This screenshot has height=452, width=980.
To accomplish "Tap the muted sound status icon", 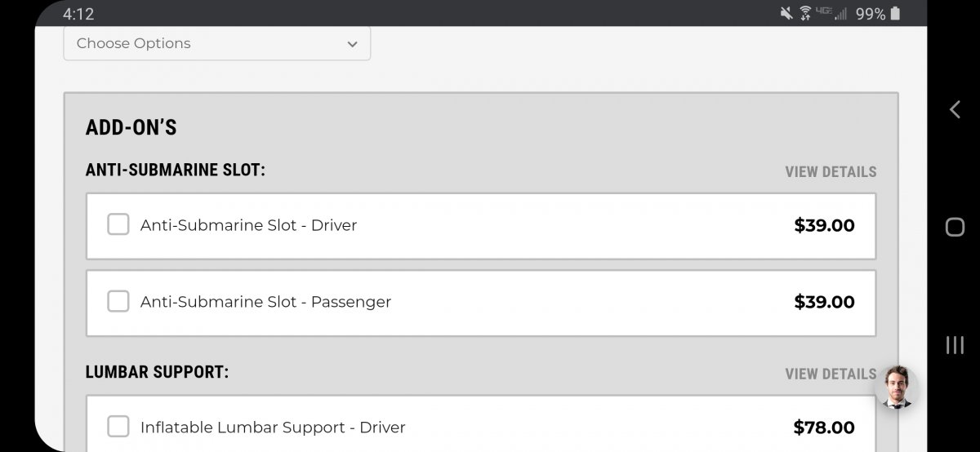I will (x=786, y=14).
